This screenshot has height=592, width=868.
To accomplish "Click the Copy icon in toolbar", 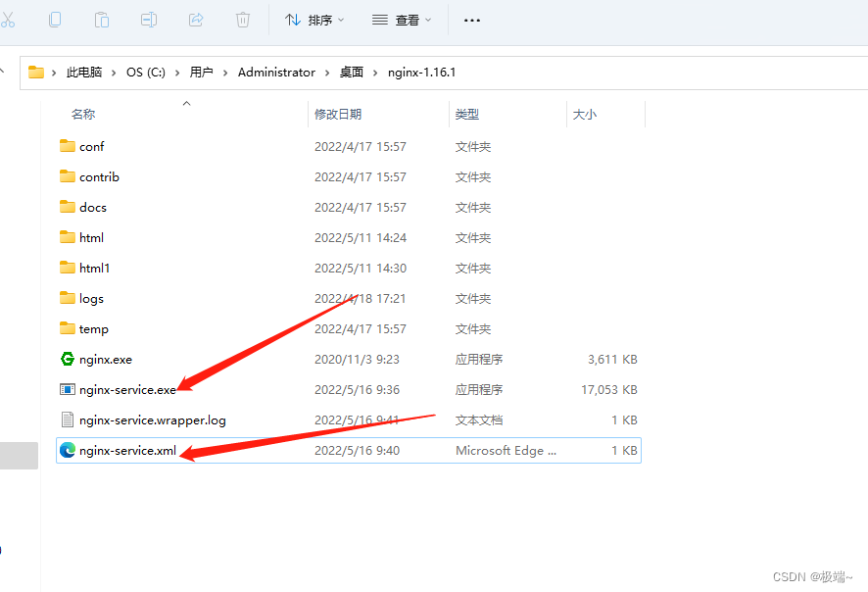I will [55, 20].
